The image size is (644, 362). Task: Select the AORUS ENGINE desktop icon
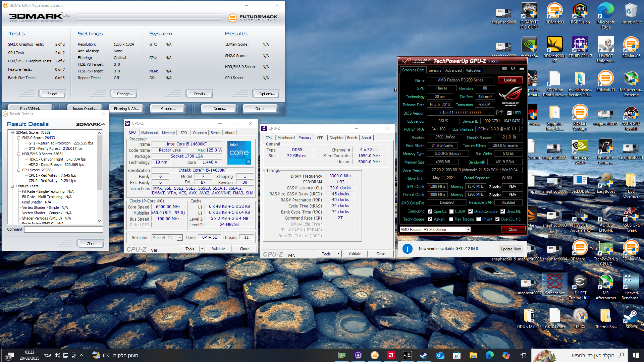(606, 219)
